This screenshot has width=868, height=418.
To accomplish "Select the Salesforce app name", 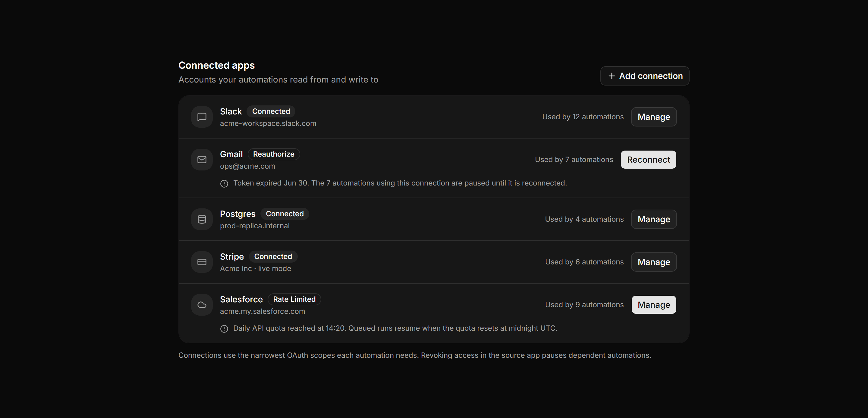I will [241, 299].
